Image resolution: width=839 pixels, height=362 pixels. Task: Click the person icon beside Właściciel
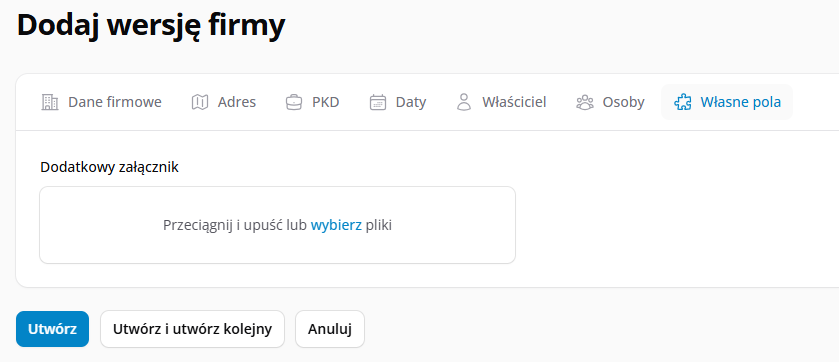click(464, 102)
